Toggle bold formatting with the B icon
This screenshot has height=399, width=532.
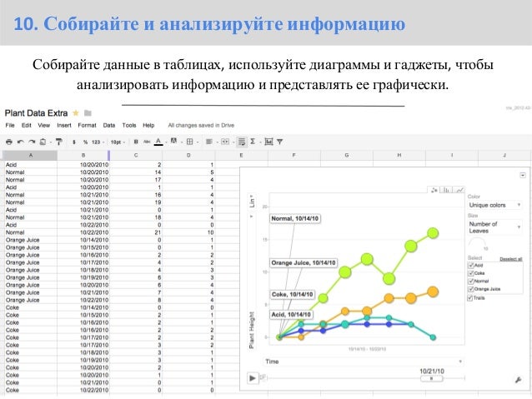(x=136, y=142)
